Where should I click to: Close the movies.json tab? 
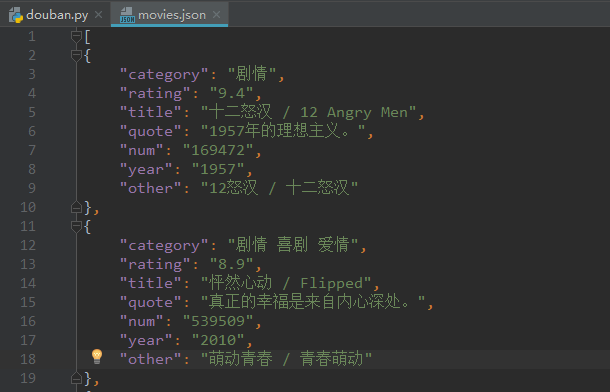[x=217, y=15]
